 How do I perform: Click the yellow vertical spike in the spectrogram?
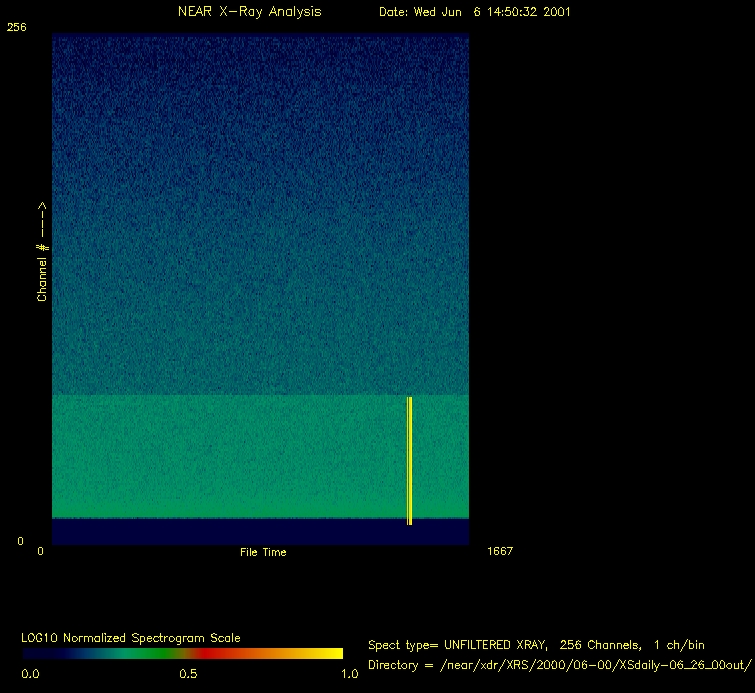click(x=409, y=460)
